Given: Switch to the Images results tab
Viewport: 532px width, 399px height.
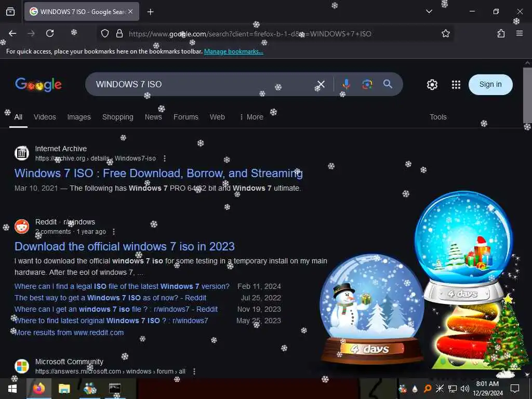Looking at the screenshot, I should 79,117.
